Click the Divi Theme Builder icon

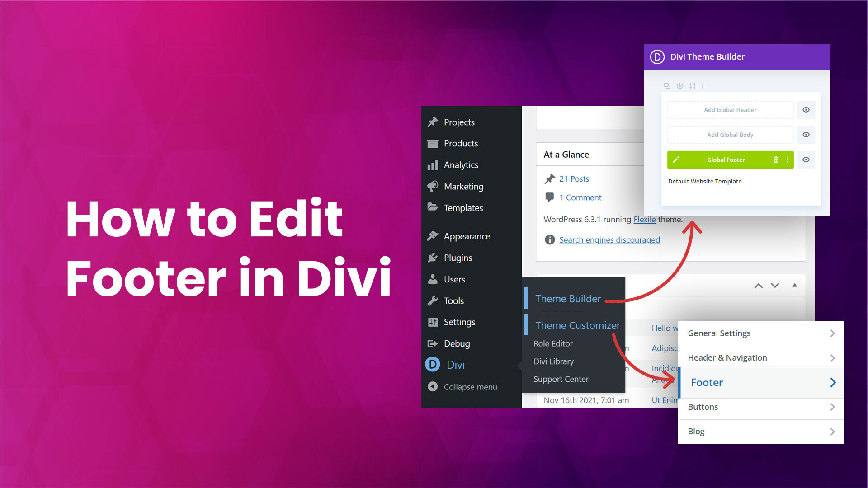pyautogui.click(x=658, y=56)
